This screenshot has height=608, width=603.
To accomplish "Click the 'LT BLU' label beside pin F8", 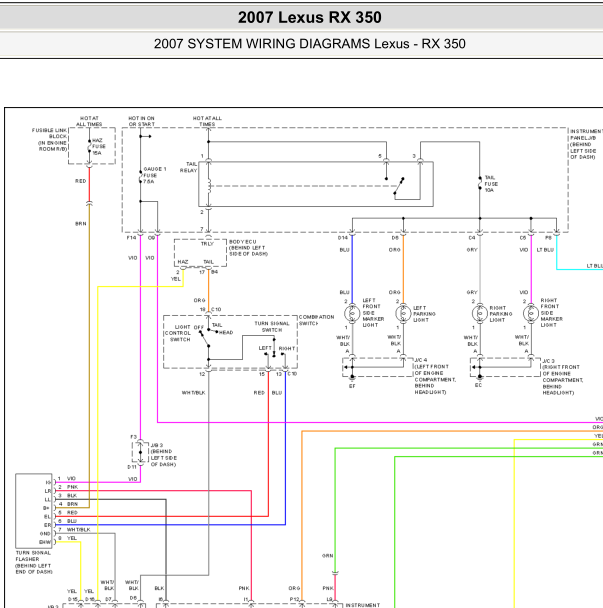I will tap(545, 250).
